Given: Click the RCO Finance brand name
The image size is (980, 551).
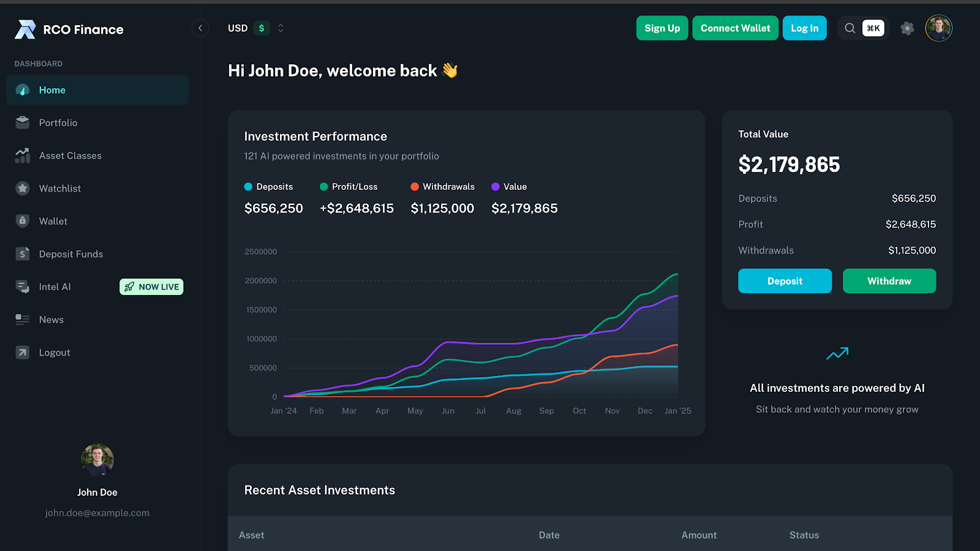Looking at the screenshot, I should coord(83,29).
